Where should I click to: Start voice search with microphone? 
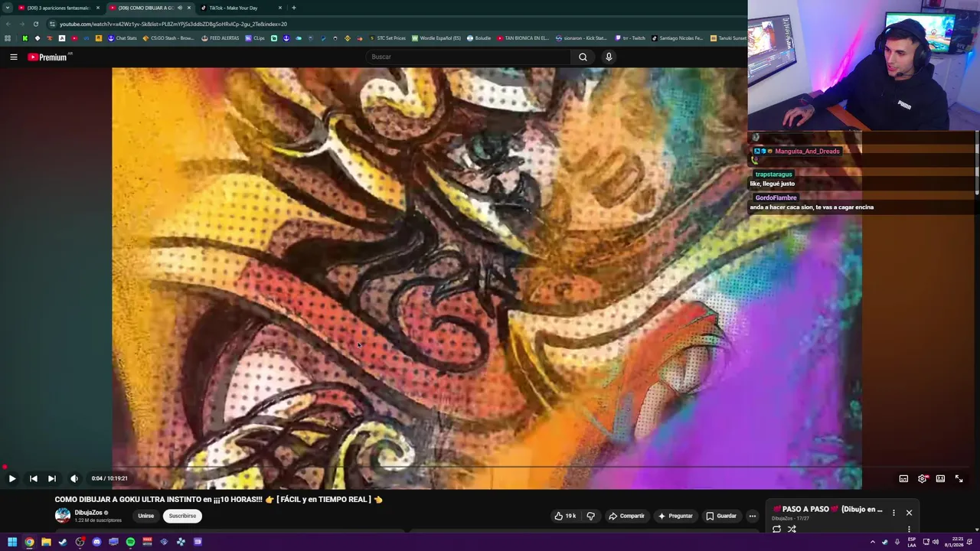609,57
